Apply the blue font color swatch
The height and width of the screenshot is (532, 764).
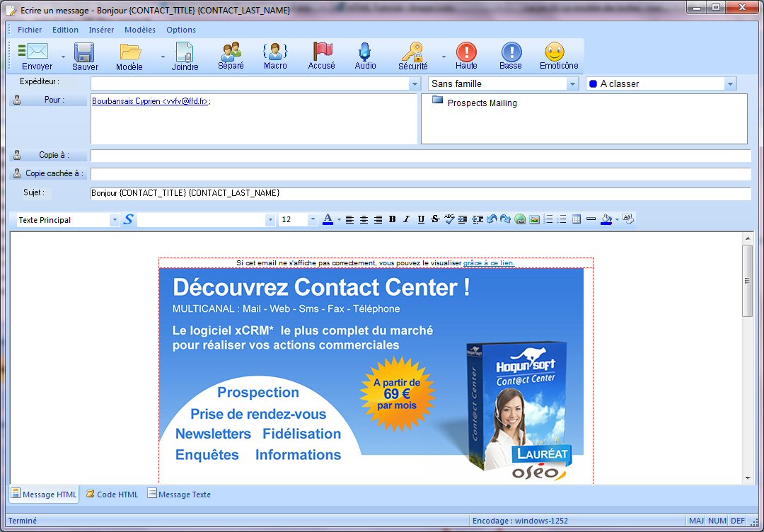click(x=328, y=220)
